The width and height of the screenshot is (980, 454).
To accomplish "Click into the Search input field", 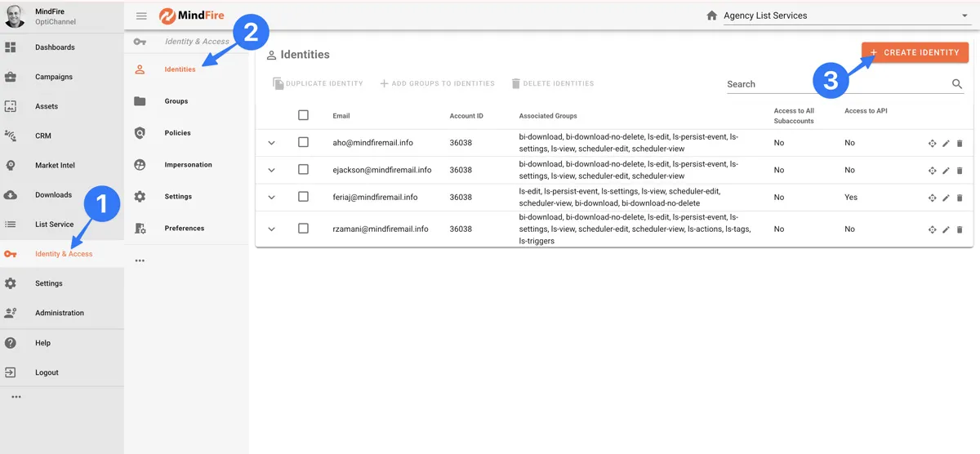I will (x=833, y=84).
